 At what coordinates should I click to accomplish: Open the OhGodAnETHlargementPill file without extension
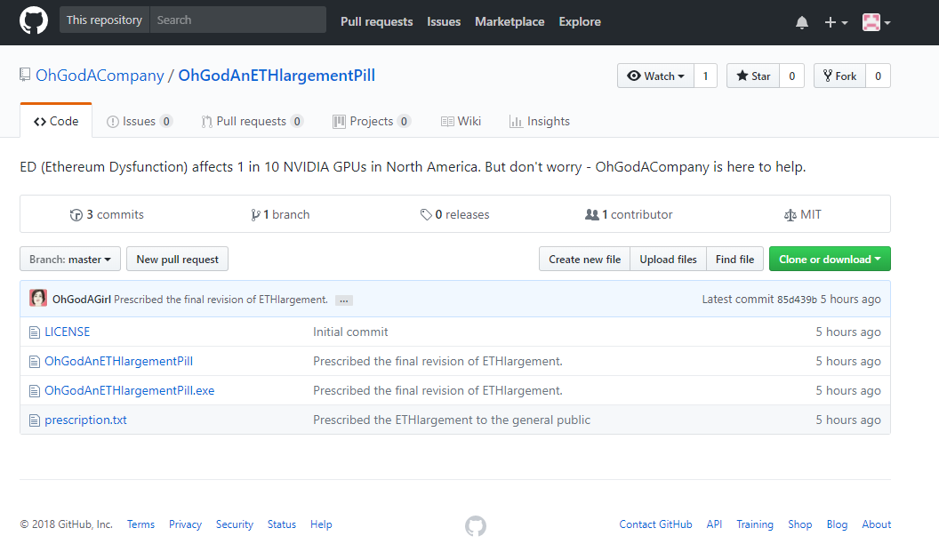click(118, 361)
